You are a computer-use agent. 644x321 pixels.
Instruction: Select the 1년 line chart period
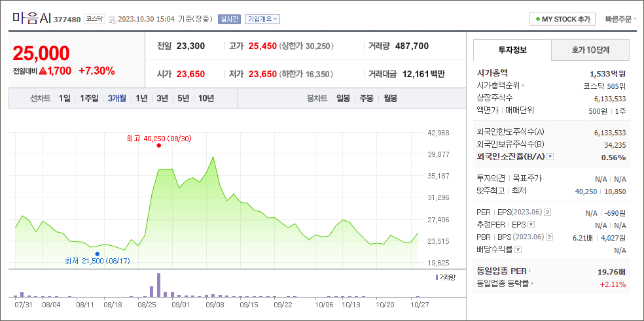click(x=141, y=99)
